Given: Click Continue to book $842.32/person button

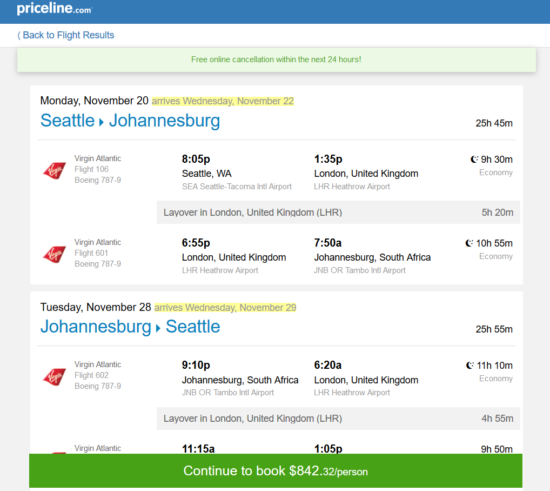Looking at the screenshot, I should pyautogui.click(x=275, y=471).
